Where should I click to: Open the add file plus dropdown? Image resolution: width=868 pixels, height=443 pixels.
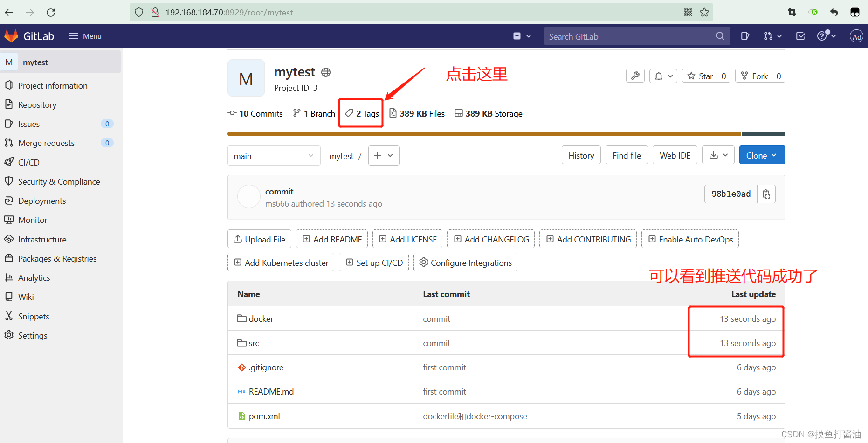coord(384,155)
